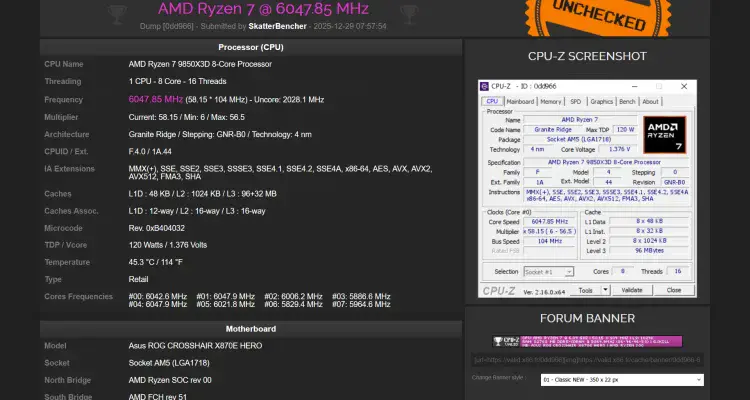Click the Tools button in CPU-Z
This screenshot has width=750, height=400.
coord(585,290)
